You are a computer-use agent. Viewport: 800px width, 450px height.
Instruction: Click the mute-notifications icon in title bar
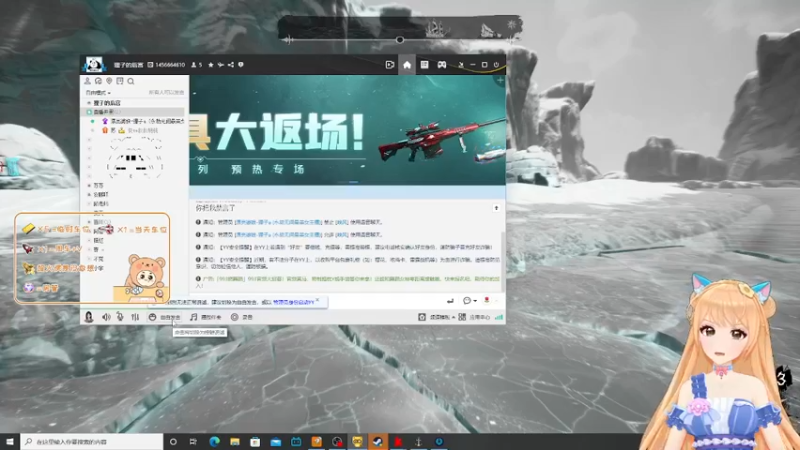pos(461,65)
